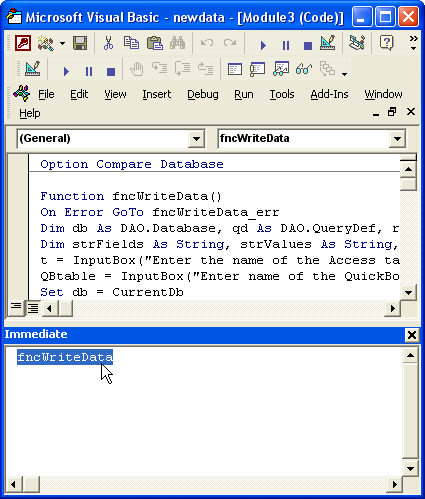425x499 pixels.
Task: Click the Immediate Window toolbar icon
Action: [x=257, y=69]
